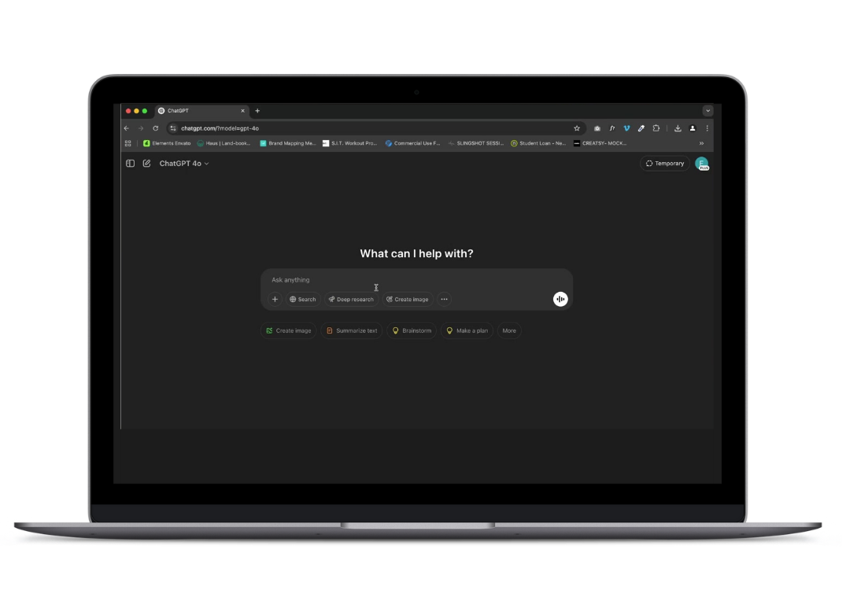The height and width of the screenshot is (616, 842).
Task: Open browser Downloads icon
Action: click(x=678, y=128)
